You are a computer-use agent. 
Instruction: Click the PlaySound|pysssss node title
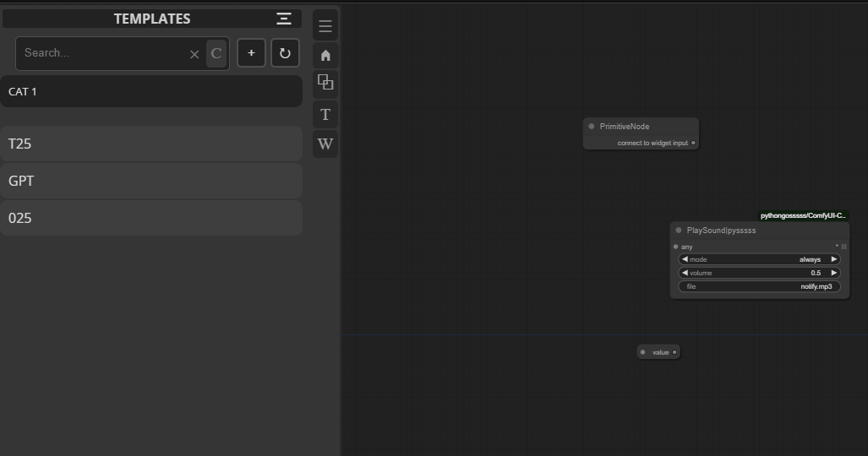[721, 231]
